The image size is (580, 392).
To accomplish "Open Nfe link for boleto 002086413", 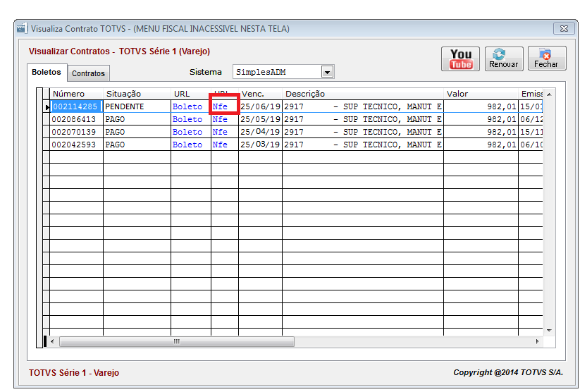I will pyautogui.click(x=220, y=119).
